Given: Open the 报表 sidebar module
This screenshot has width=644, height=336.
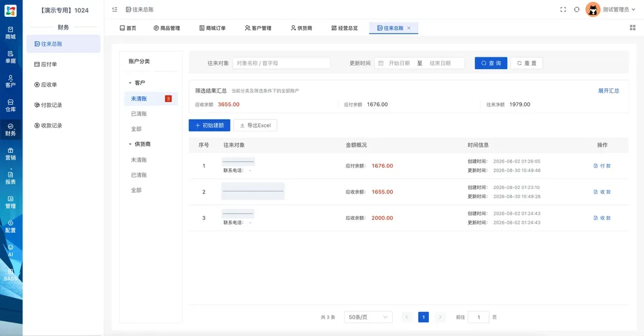Looking at the screenshot, I should click(11, 178).
